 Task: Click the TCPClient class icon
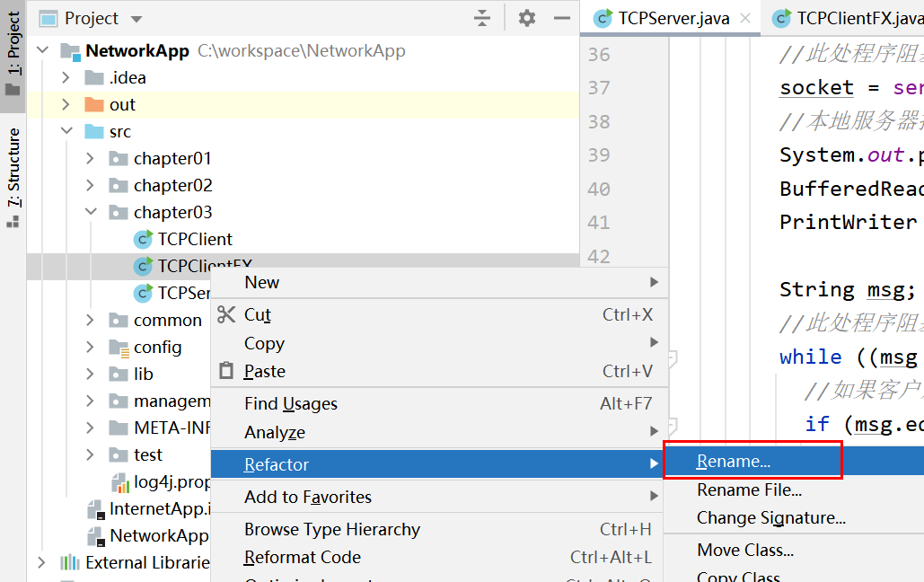[x=143, y=239]
